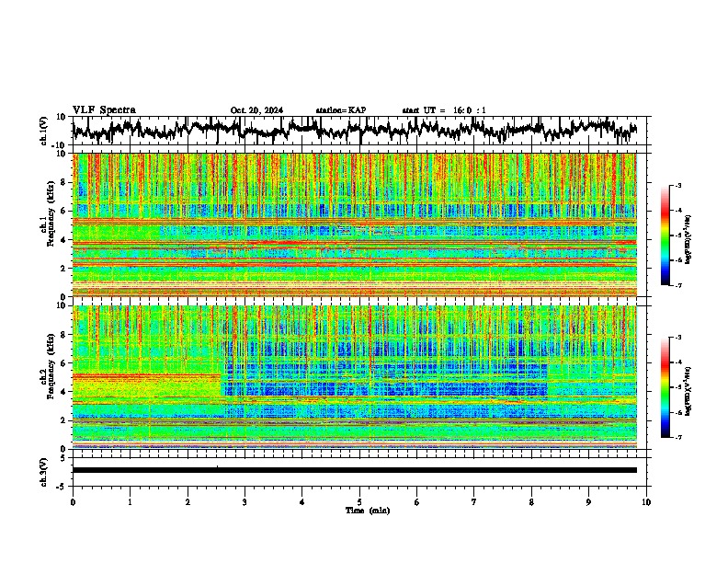Click the "-7" label on ch.2 colorbar
The width and height of the screenshot is (728, 563).
tap(677, 437)
